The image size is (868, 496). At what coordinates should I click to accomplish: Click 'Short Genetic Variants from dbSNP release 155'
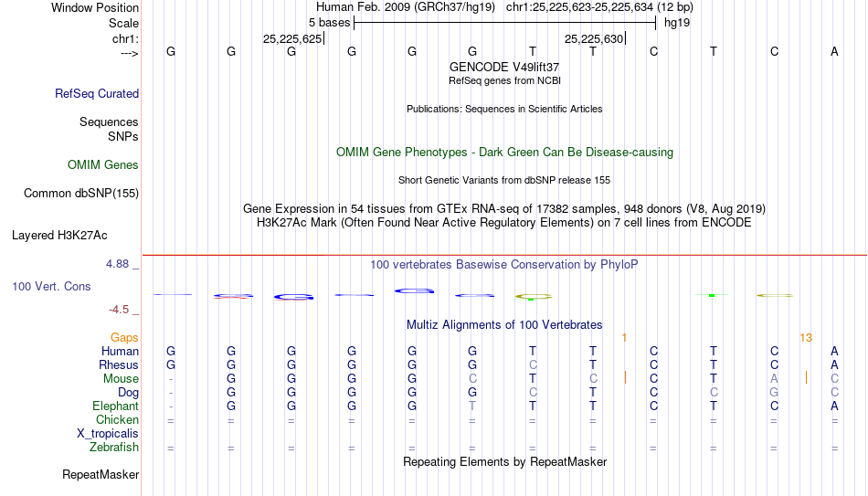click(x=504, y=181)
